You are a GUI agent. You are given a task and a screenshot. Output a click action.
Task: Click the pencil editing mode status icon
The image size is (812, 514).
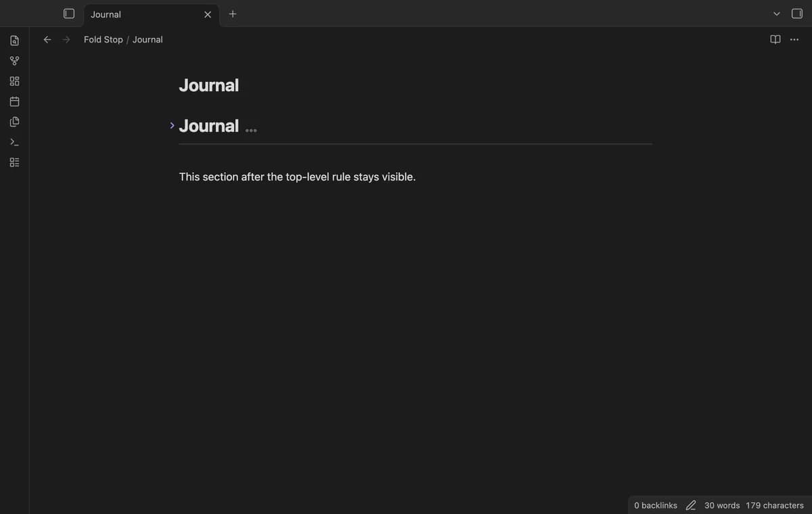[691, 505]
